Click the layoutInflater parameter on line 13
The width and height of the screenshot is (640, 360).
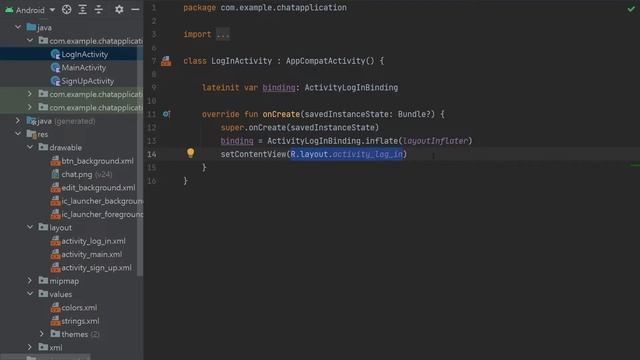click(x=435, y=141)
